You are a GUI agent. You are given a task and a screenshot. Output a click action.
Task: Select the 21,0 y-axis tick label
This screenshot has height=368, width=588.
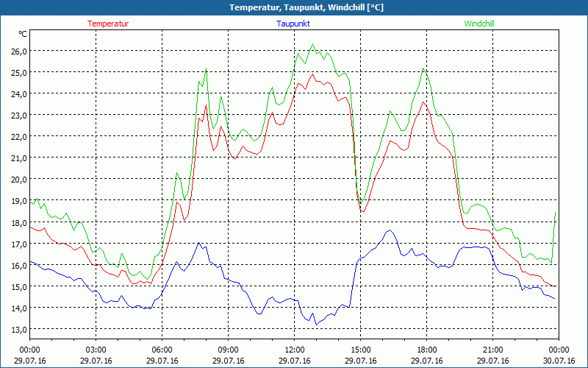[x=19, y=158]
